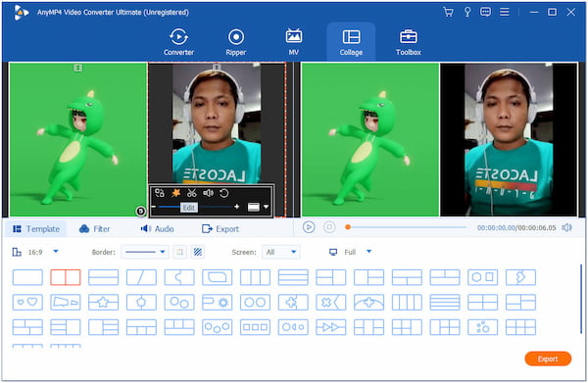Click the replace video icon in clip toolbar

click(x=160, y=193)
